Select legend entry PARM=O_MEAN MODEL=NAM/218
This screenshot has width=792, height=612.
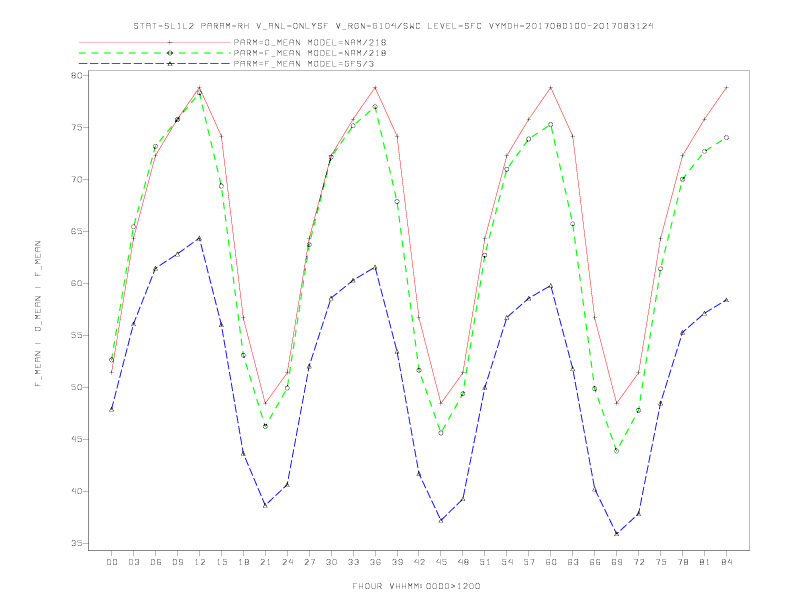(310, 42)
